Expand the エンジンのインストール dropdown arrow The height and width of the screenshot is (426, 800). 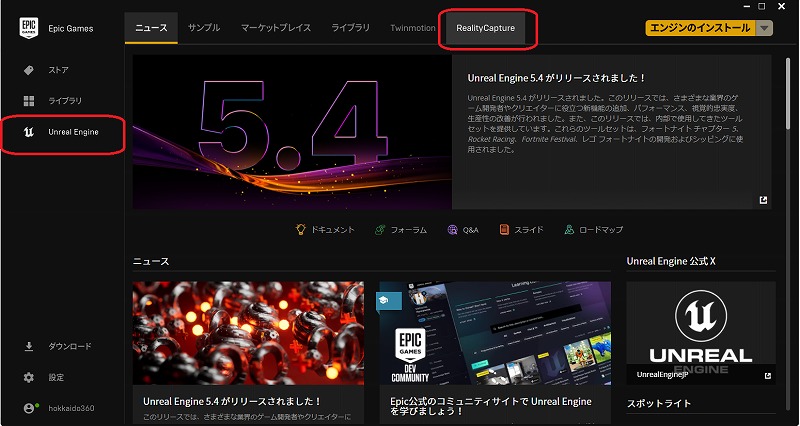point(764,28)
